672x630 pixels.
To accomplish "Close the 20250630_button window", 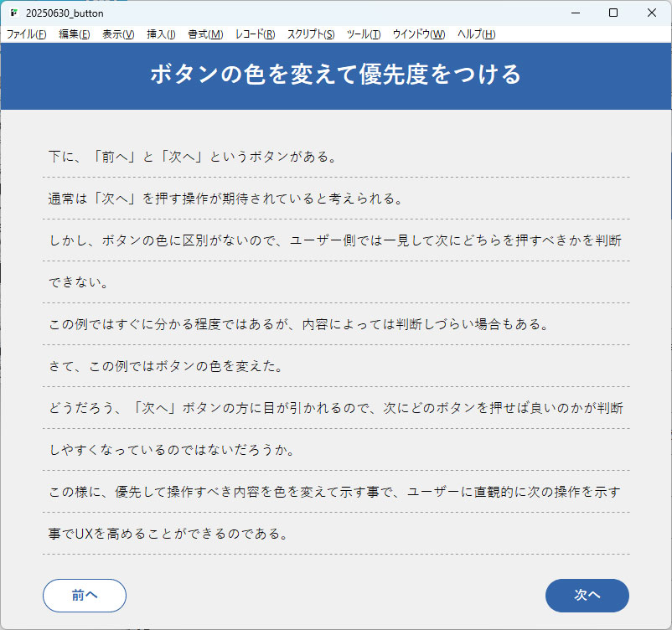I will (x=651, y=13).
